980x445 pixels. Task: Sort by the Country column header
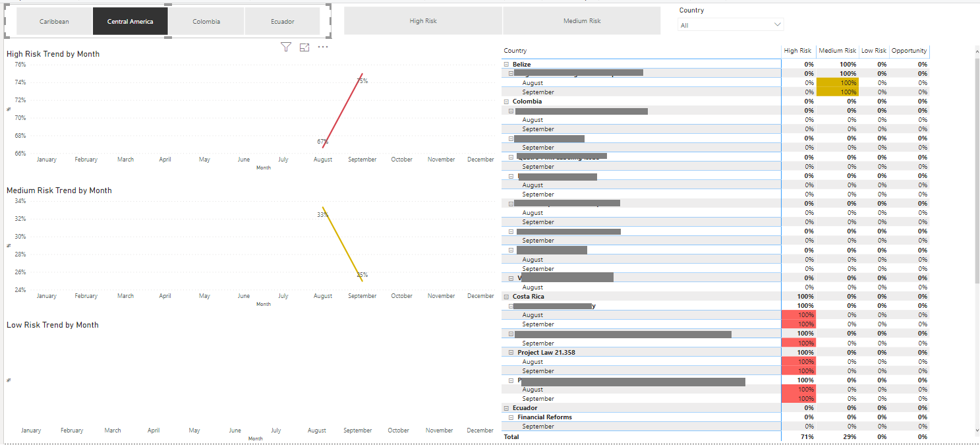[515, 51]
